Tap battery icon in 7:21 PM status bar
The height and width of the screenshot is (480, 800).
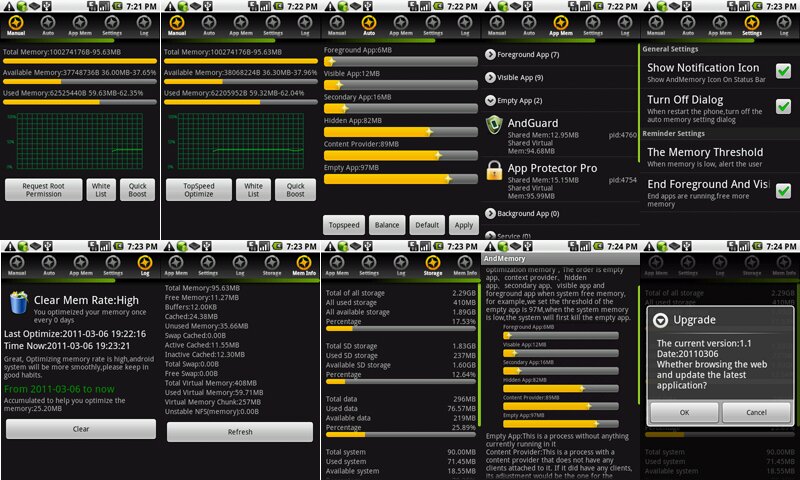[117, 6]
